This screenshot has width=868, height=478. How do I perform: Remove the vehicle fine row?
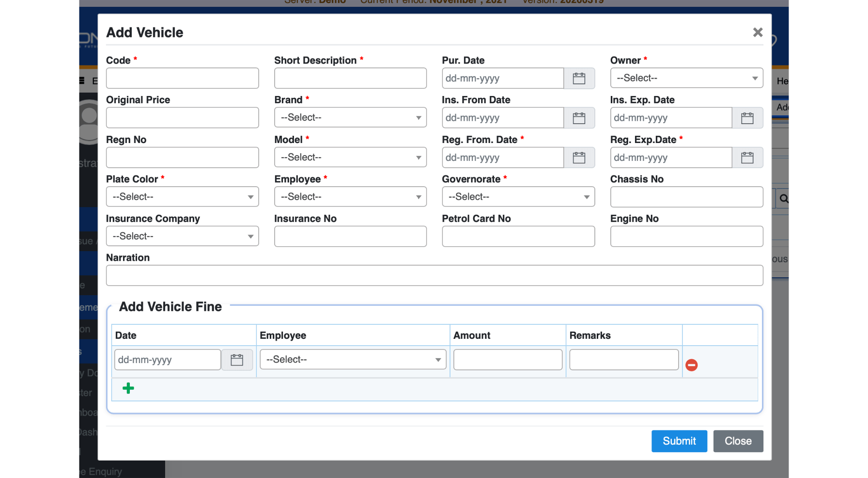point(691,365)
